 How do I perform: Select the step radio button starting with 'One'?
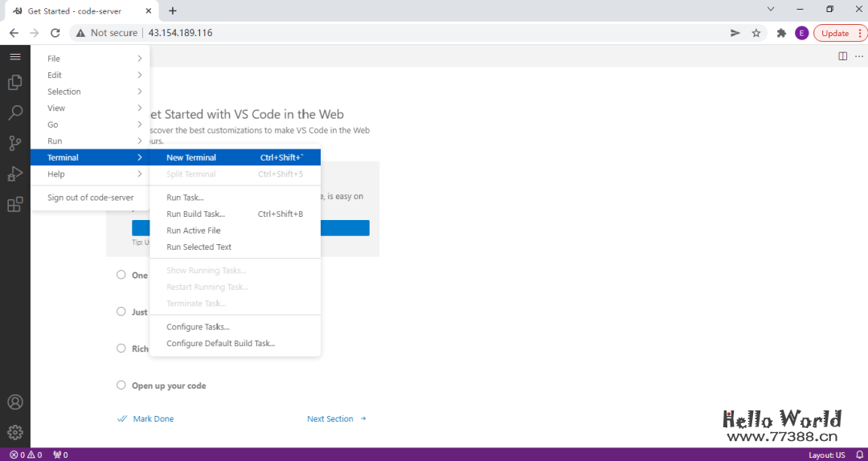(121, 275)
